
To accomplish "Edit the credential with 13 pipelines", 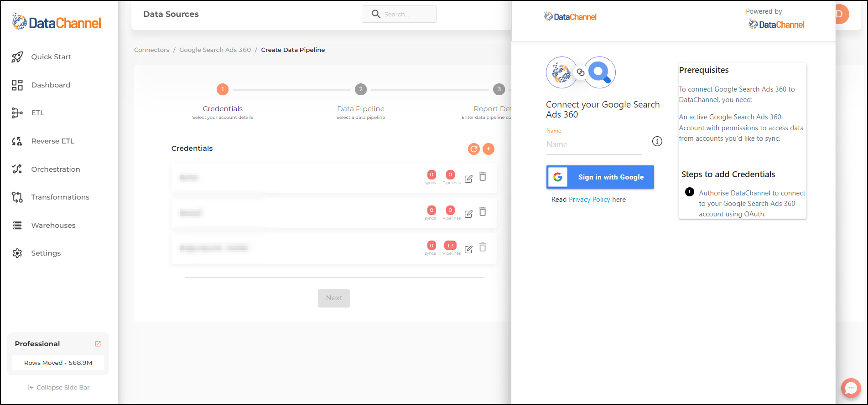I will pyautogui.click(x=468, y=250).
